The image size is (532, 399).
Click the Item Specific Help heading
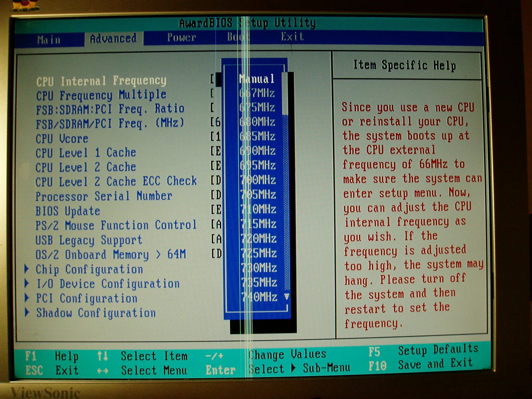point(404,65)
